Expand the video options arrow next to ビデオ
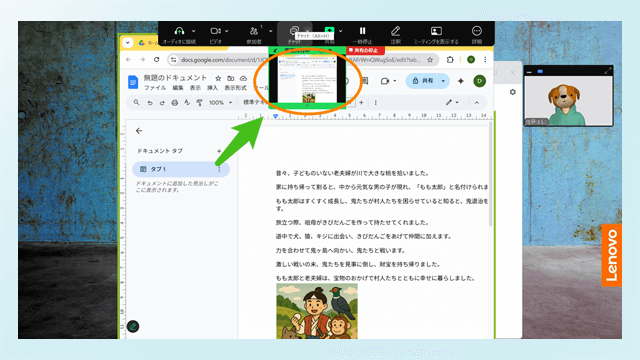 tap(227, 31)
